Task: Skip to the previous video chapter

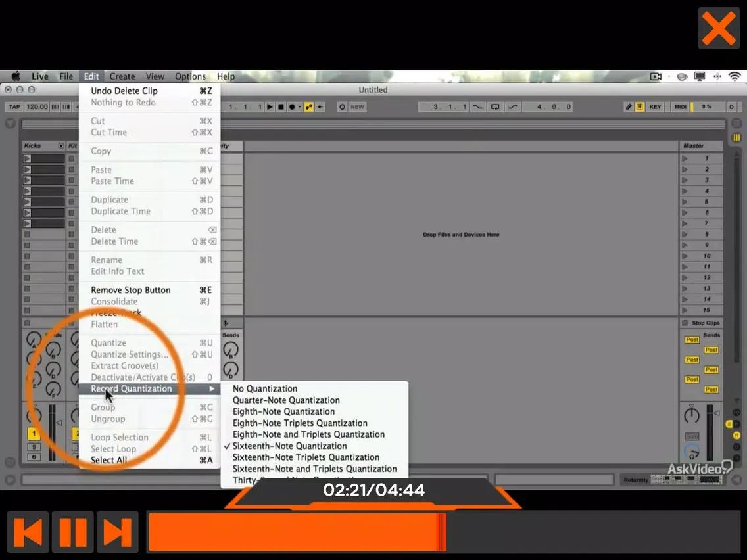Action: (28, 532)
